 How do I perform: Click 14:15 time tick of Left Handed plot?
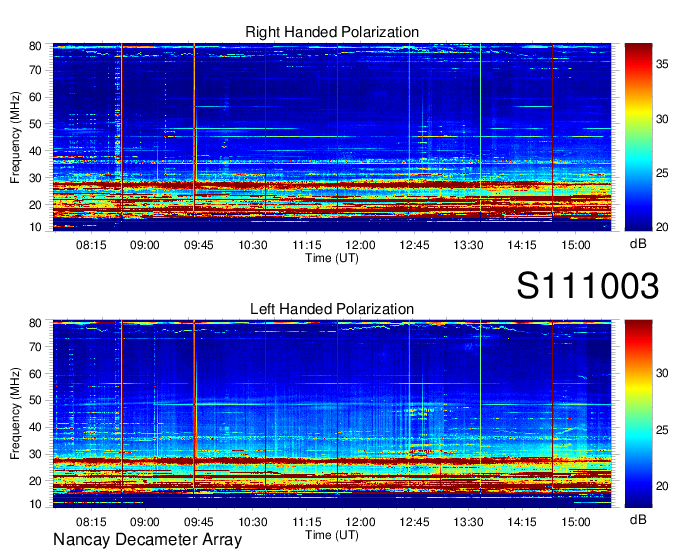coord(522,522)
